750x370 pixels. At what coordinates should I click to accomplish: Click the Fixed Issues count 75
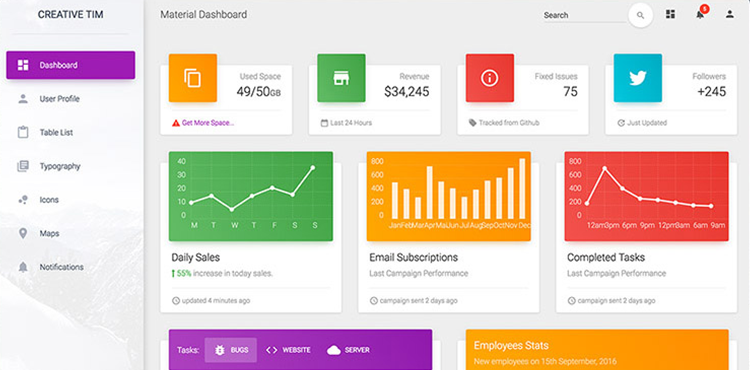tap(570, 92)
